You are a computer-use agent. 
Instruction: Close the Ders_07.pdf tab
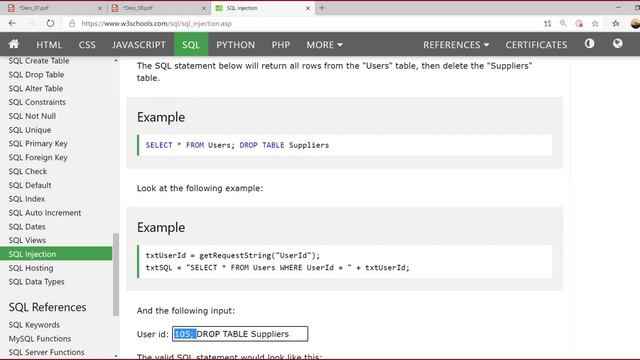(100, 8)
